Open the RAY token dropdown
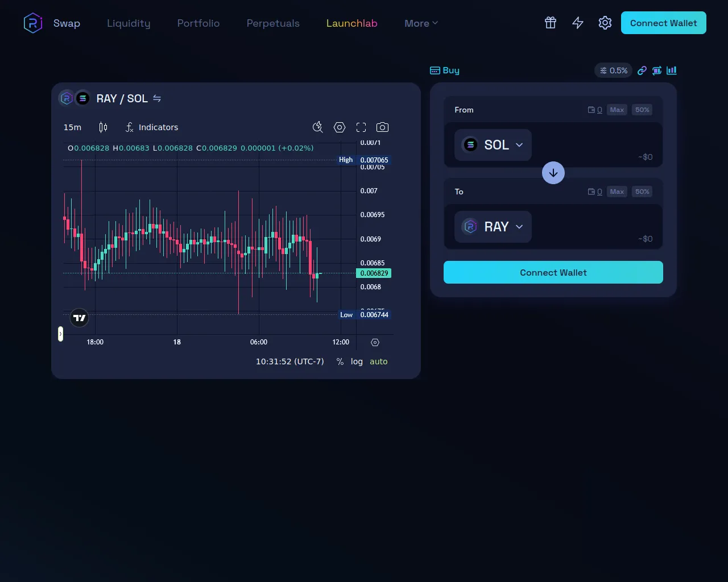 (493, 227)
